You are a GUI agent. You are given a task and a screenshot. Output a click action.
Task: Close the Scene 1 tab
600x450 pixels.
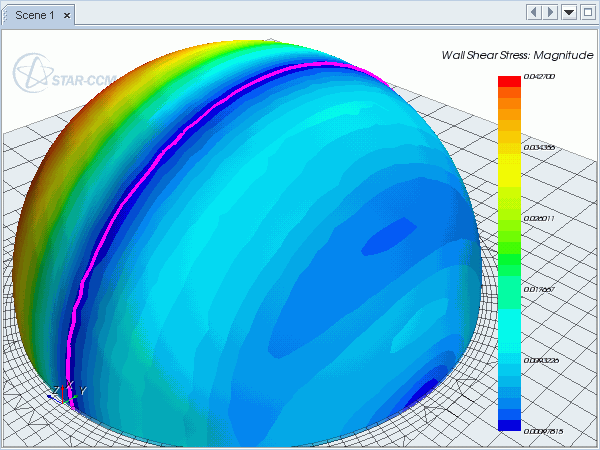click(66, 15)
